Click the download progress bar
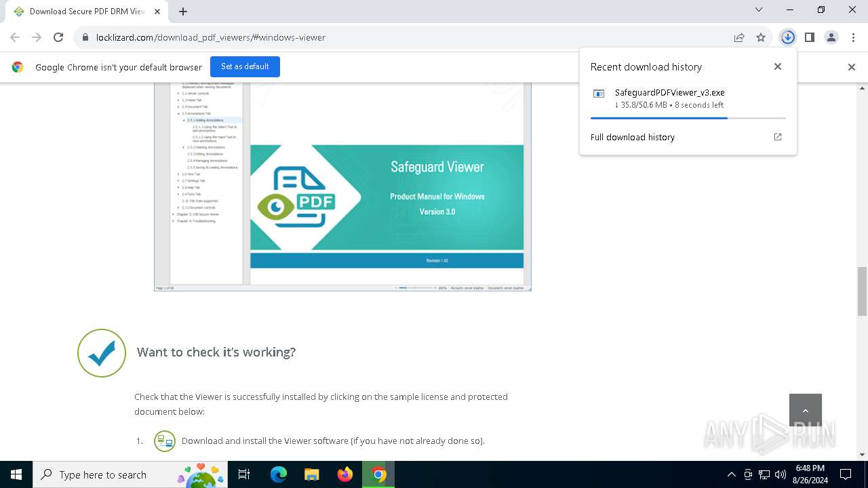This screenshot has width=868, height=488. pos(688,118)
